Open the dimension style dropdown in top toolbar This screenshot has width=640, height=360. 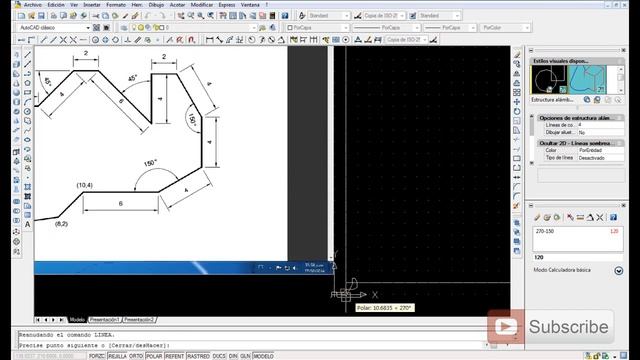(402, 16)
